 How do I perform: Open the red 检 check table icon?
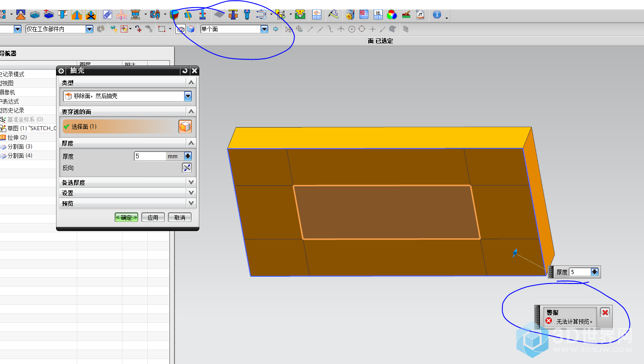pyautogui.click(x=364, y=14)
